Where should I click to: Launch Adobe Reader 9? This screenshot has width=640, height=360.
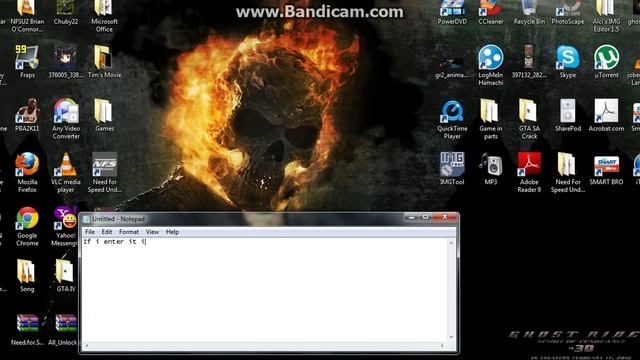click(529, 172)
